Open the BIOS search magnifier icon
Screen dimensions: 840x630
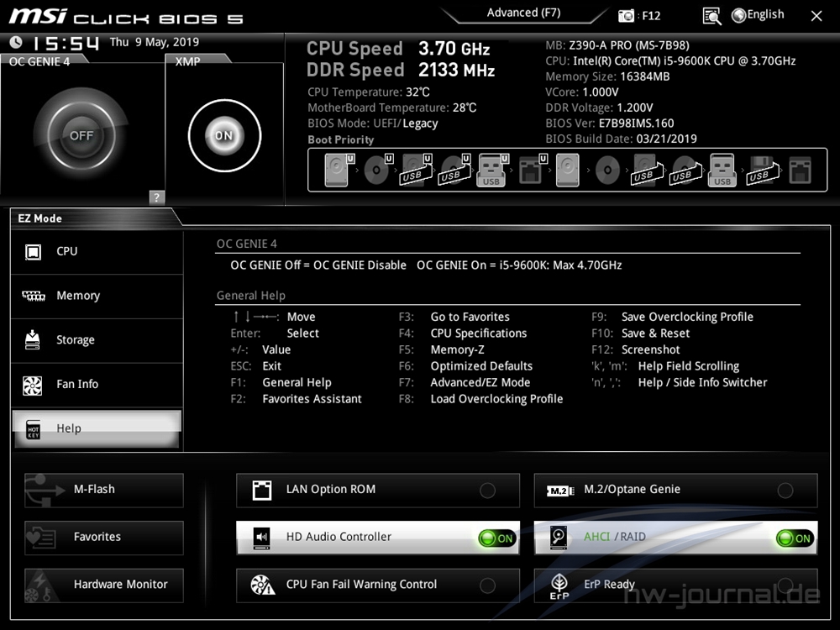pos(711,16)
